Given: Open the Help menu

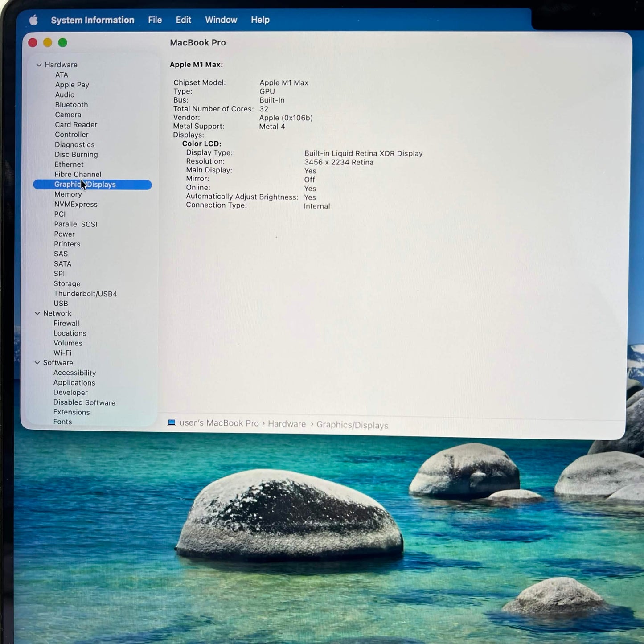Looking at the screenshot, I should 260,20.
